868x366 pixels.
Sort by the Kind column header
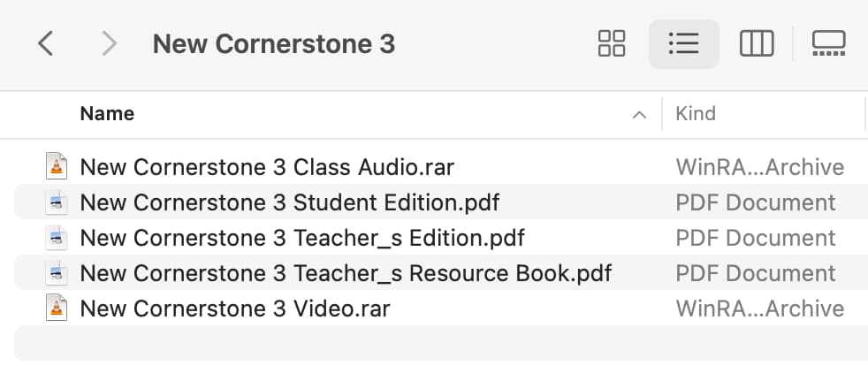696,113
